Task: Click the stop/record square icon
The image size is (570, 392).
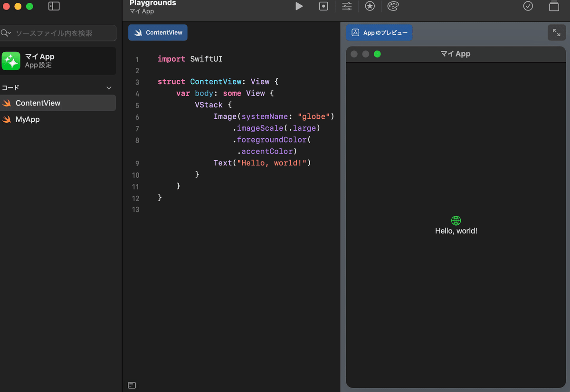Action: (x=323, y=6)
